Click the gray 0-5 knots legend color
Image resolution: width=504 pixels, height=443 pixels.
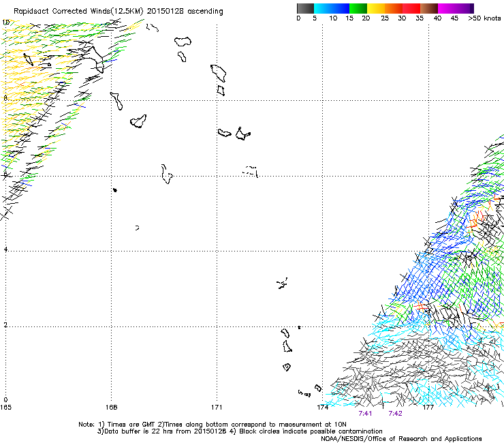point(305,8)
